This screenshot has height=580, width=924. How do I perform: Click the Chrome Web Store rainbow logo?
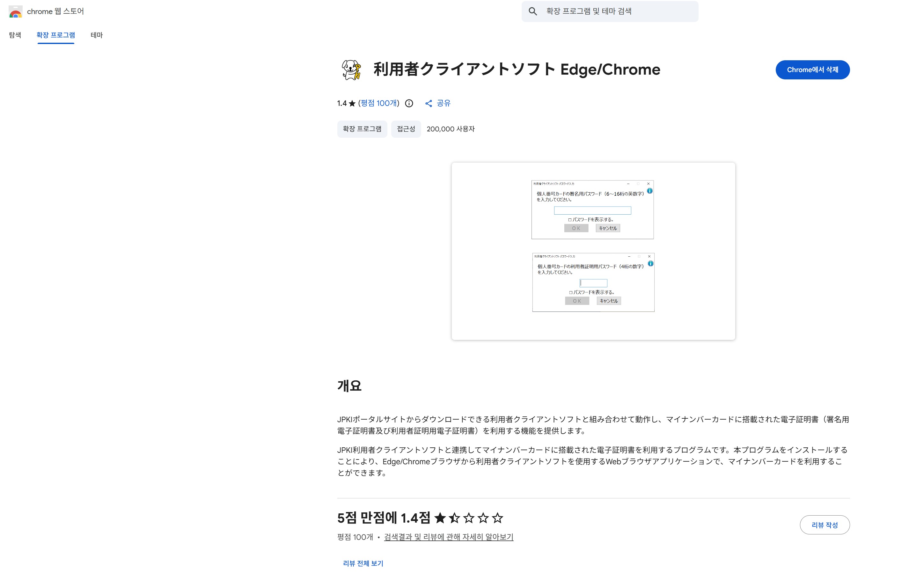(x=15, y=11)
